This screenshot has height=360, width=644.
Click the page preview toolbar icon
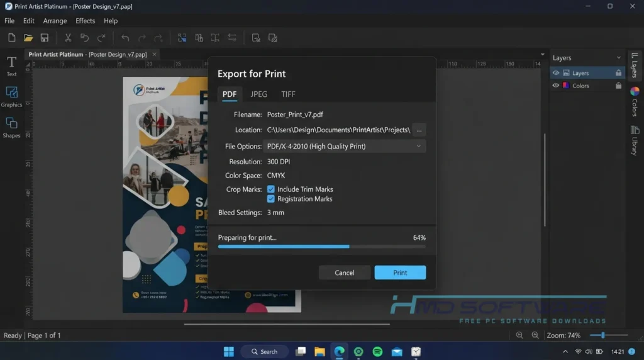point(256,38)
